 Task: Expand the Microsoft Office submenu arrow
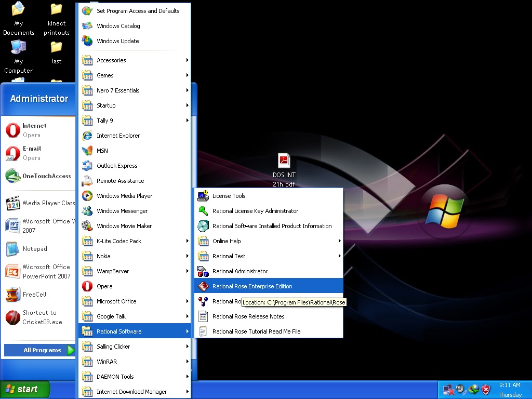pyautogui.click(x=187, y=301)
